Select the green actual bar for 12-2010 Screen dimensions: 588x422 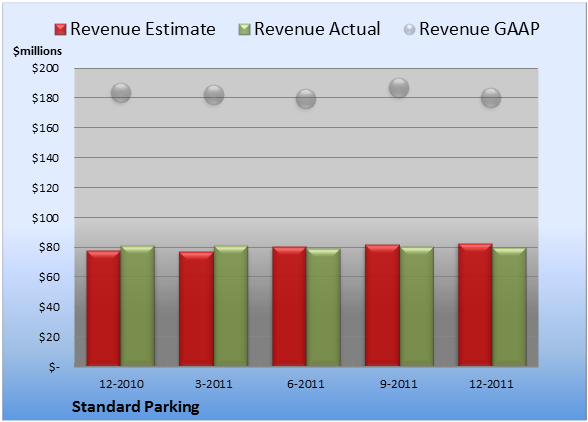click(x=138, y=306)
